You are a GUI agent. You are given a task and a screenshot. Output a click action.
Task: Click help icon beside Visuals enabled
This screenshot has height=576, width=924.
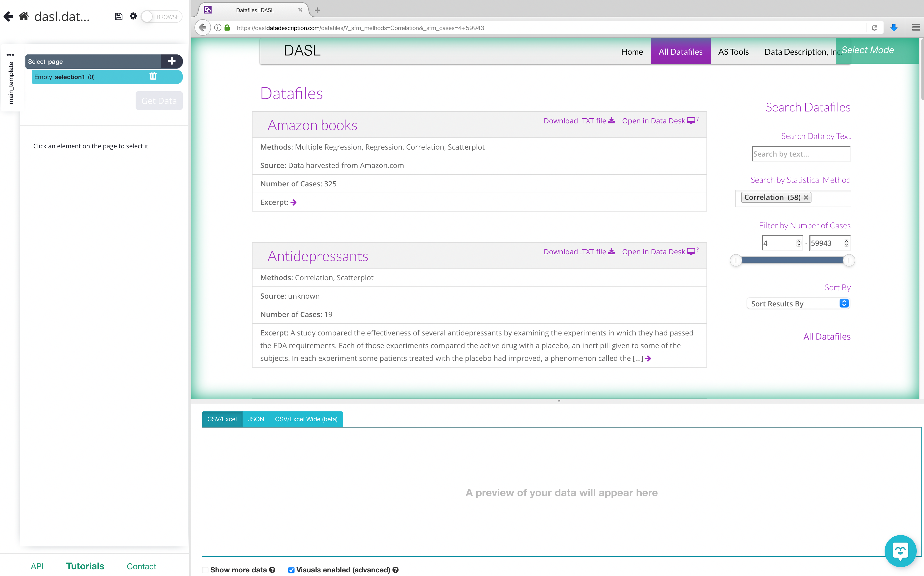pos(396,570)
